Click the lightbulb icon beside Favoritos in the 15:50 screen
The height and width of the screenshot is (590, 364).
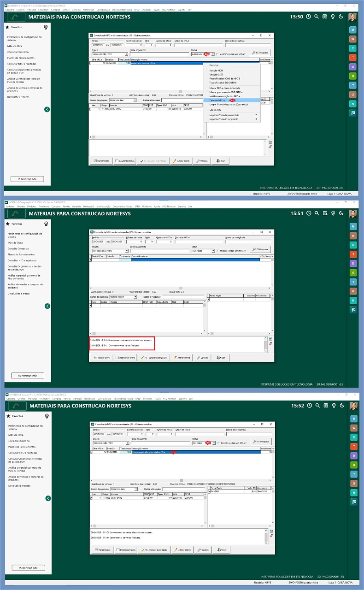pyautogui.click(x=46, y=27)
